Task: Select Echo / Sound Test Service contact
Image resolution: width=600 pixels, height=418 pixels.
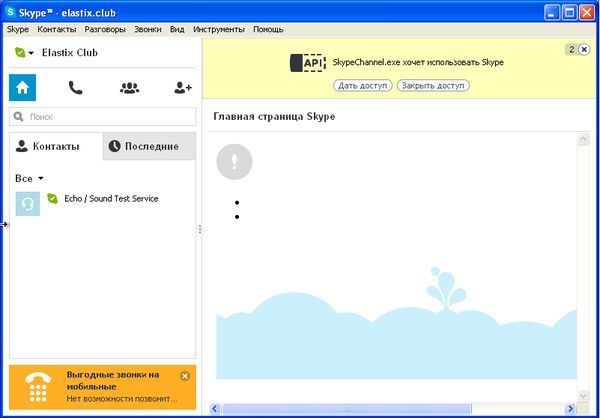Action: click(x=111, y=199)
